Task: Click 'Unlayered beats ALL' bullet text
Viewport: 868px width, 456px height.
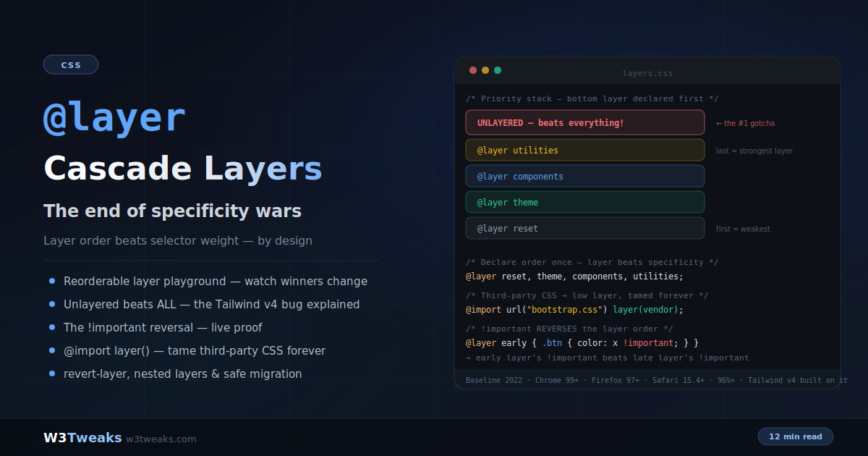Action: 211,305
